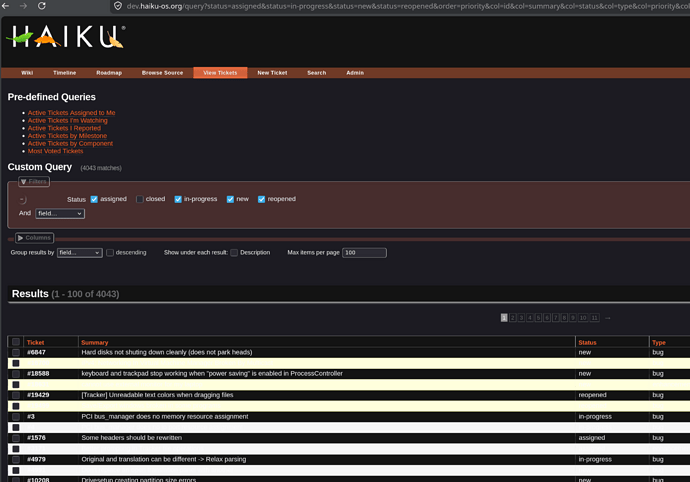Open Active Tickets Assigned to Me query

[x=71, y=113]
